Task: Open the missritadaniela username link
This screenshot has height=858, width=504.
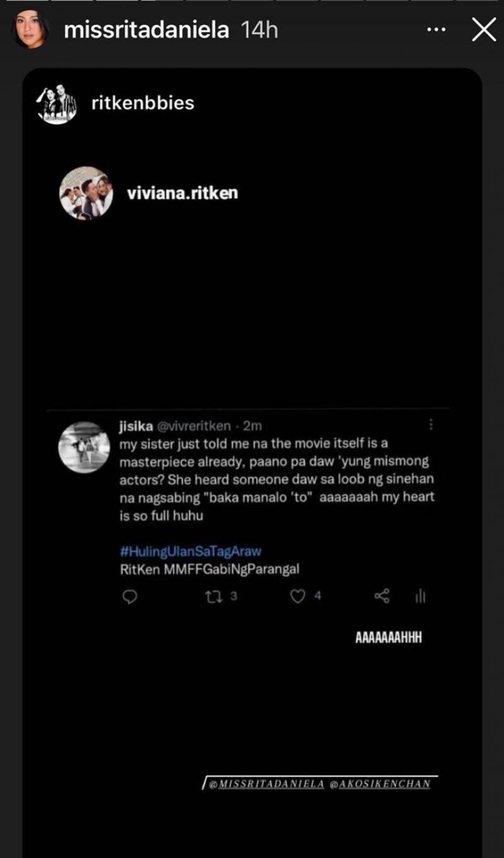Action: (147, 30)
